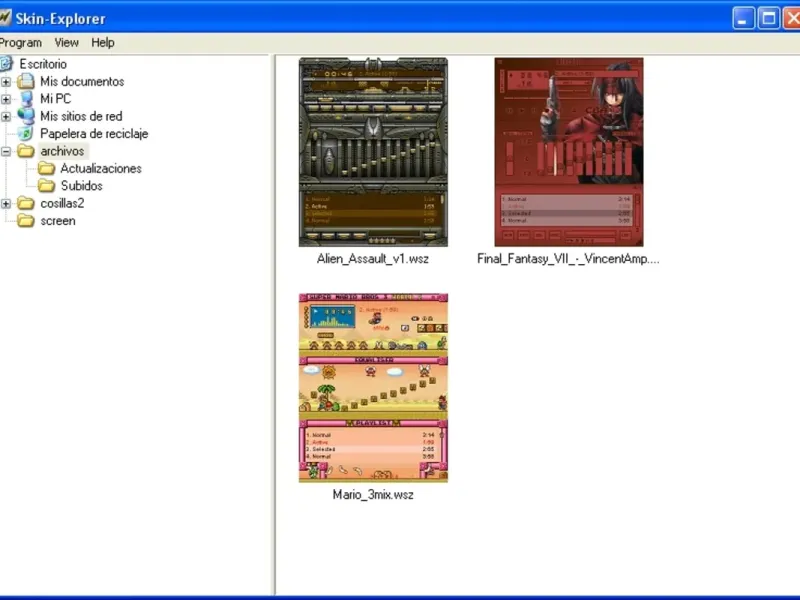Select the Subidos folder label
This screenshot has width=800, height=600.
point(82,186)
